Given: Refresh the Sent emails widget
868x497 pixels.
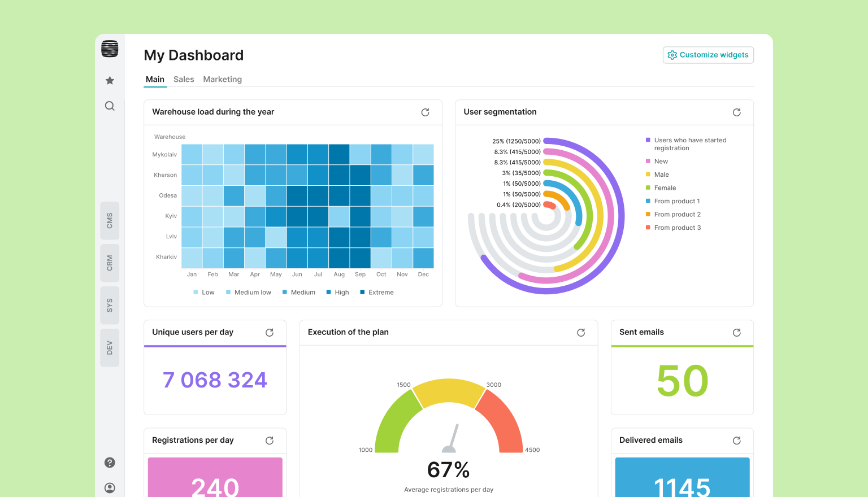Looking at the screenshot, I should pyautogui.click(x=736, y=333).
